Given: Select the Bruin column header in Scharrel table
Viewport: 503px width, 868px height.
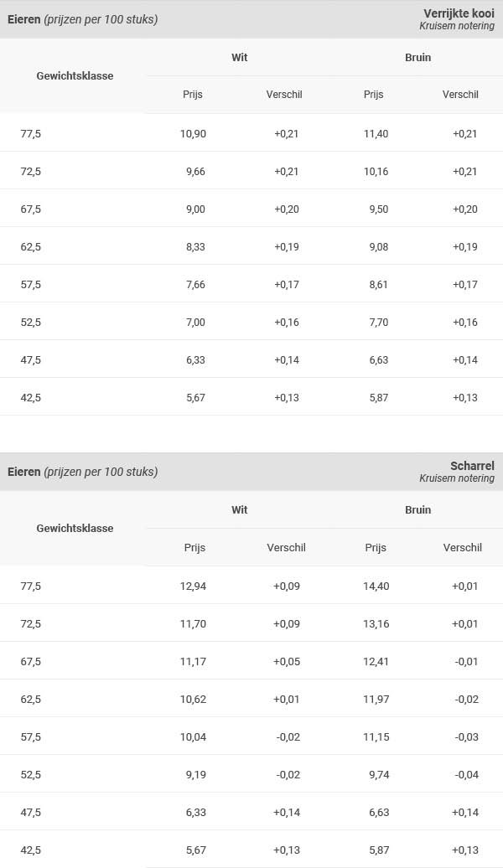Looking at the screenshot, I should 417,510.
